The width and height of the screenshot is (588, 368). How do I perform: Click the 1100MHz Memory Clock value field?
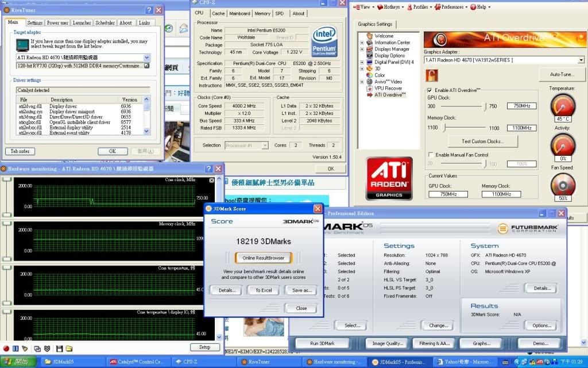(521, 128)
